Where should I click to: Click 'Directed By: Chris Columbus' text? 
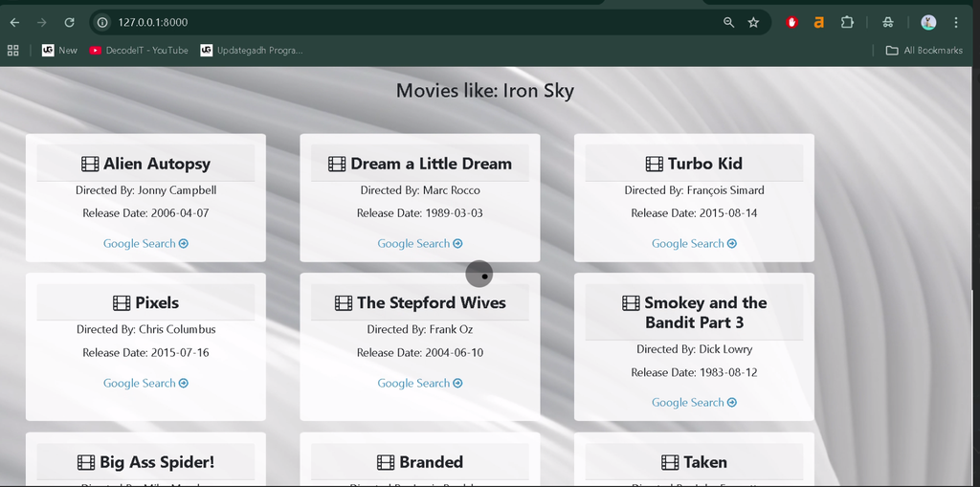145,329
